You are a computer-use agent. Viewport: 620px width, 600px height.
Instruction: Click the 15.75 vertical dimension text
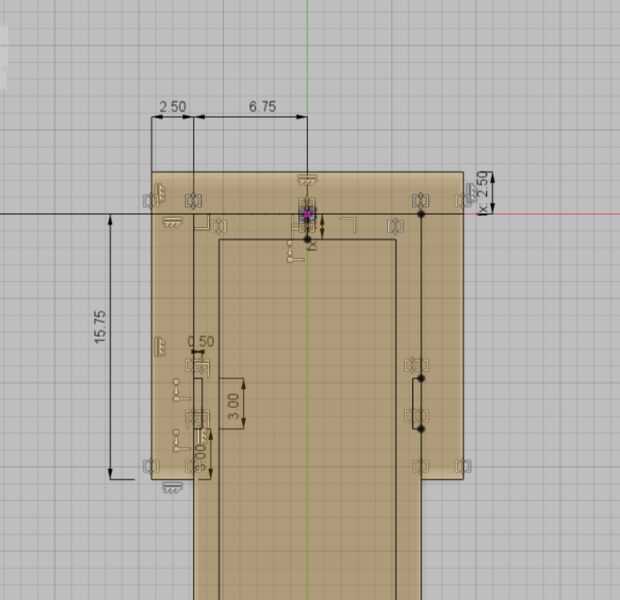click(x=100, y=327)
